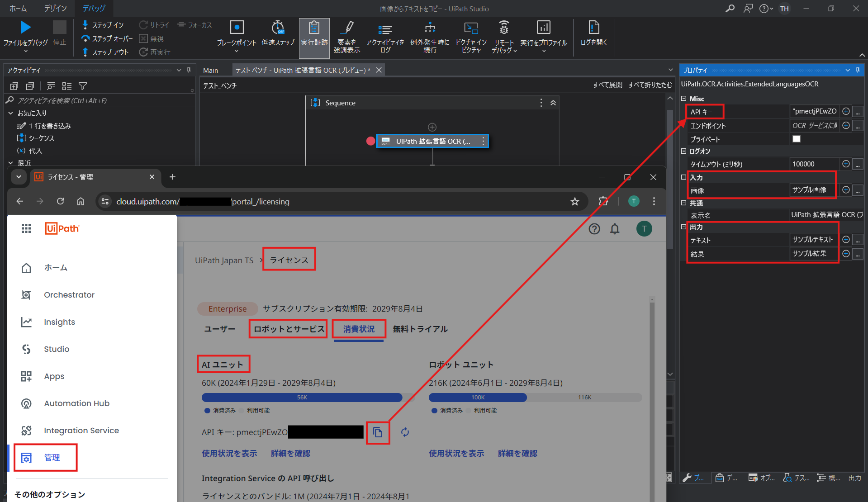Copy the API key using the copy icon
The height and width of the screenshot is (502, 868).
coord(378,432)
